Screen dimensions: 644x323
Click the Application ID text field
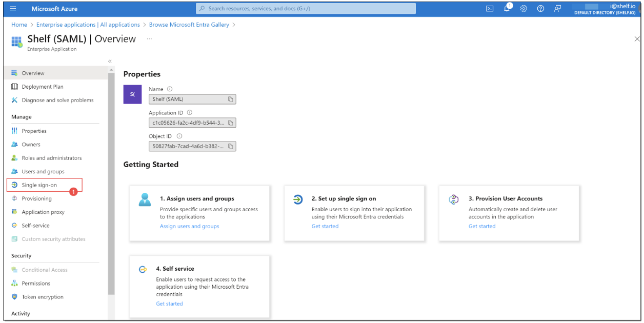pos(192,123)
